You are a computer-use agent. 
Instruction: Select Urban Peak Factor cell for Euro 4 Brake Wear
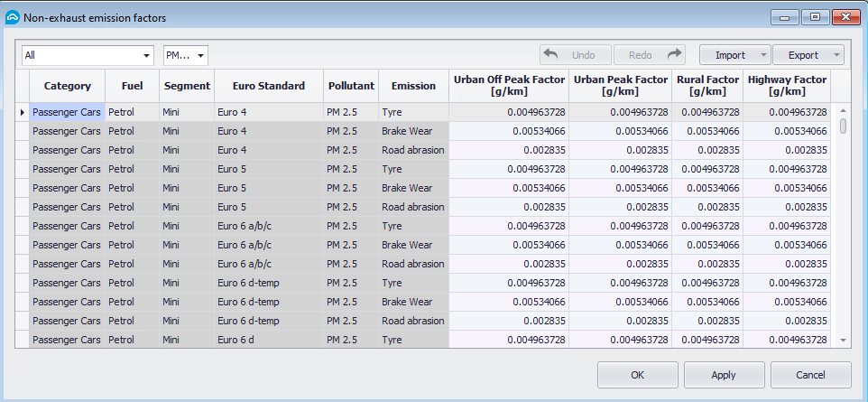[620, 131]
